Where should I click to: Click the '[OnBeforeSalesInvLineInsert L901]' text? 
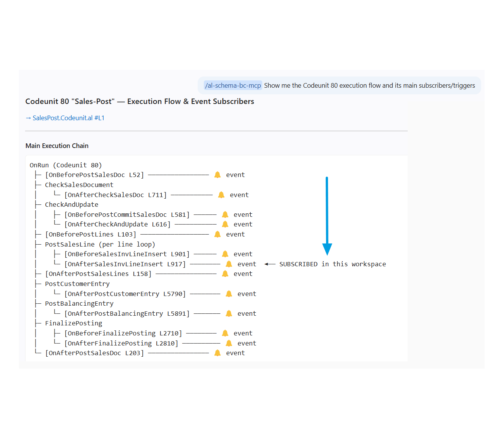coord(127,254)
